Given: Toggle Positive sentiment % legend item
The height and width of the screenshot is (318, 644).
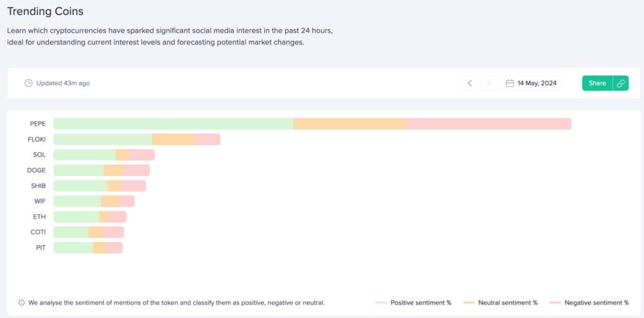Looking at the screenshot, I should (413, 303).
